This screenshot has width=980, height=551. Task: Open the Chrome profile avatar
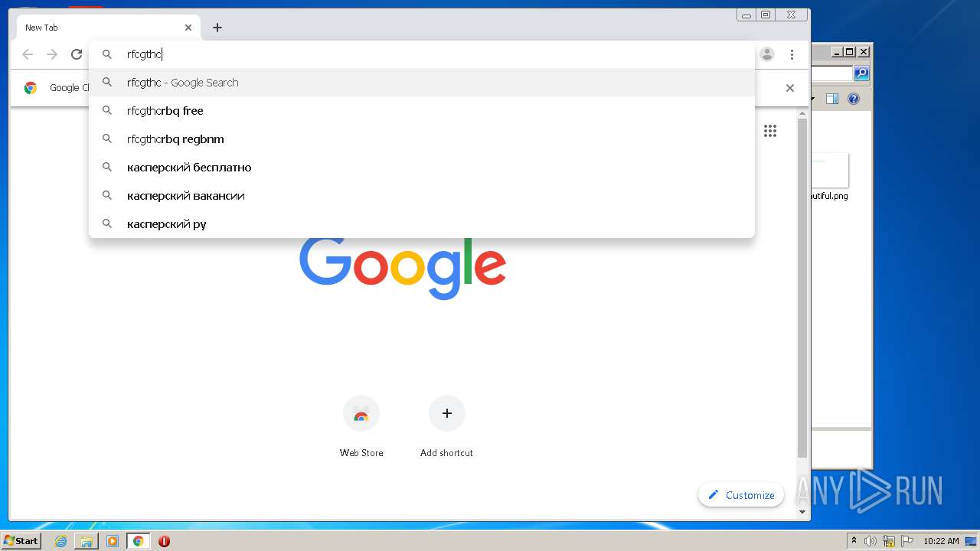(767, 54)
